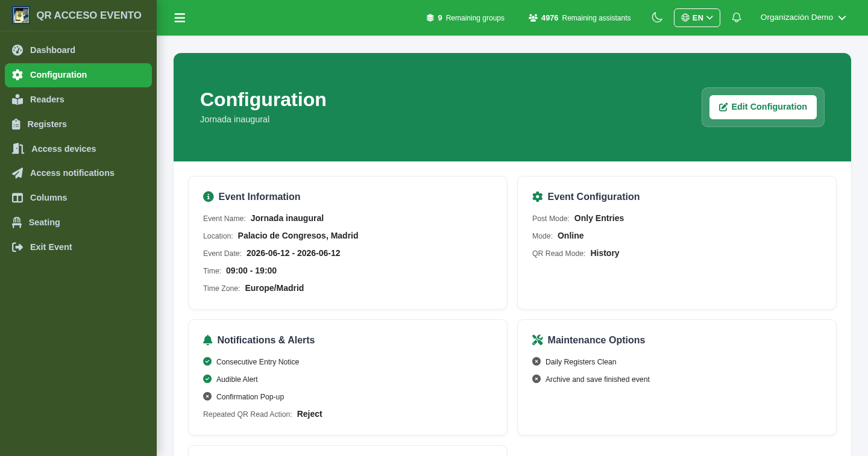Click location Palacio de Congresos, Madrid
868x456 pixels.
click(x=298, y=236)
